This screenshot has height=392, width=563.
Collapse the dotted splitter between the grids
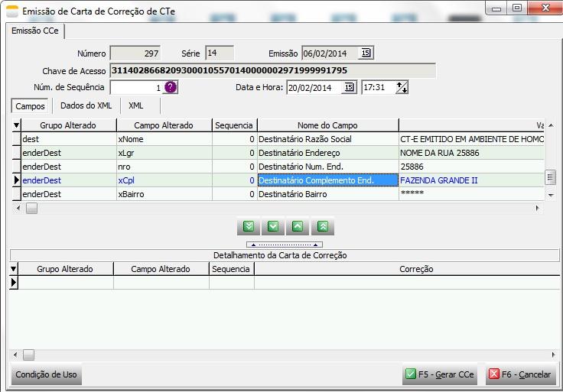pos(285,245)
